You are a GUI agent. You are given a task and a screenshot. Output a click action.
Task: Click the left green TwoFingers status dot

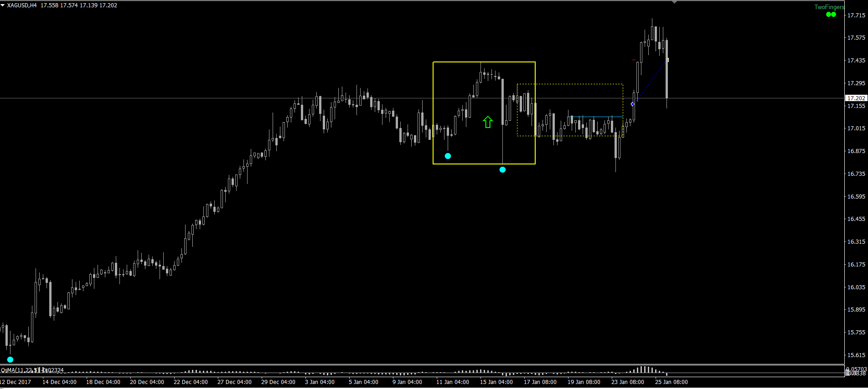tap(829, 15)
